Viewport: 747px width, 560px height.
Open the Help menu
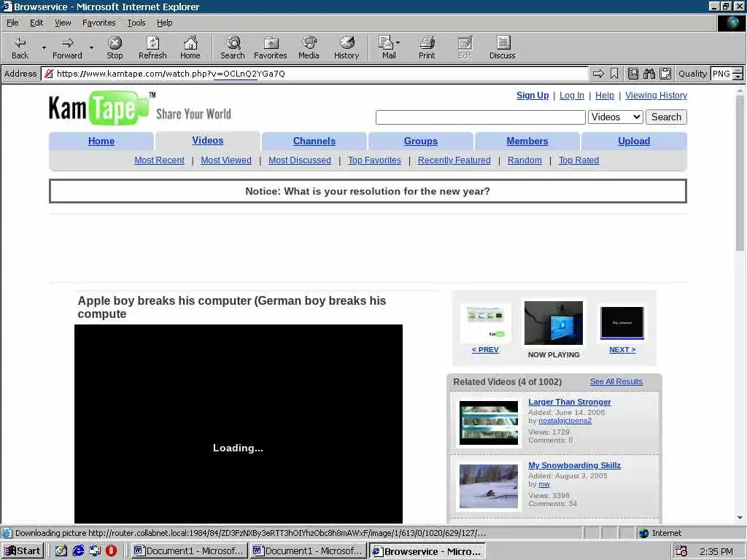[164, 23]
